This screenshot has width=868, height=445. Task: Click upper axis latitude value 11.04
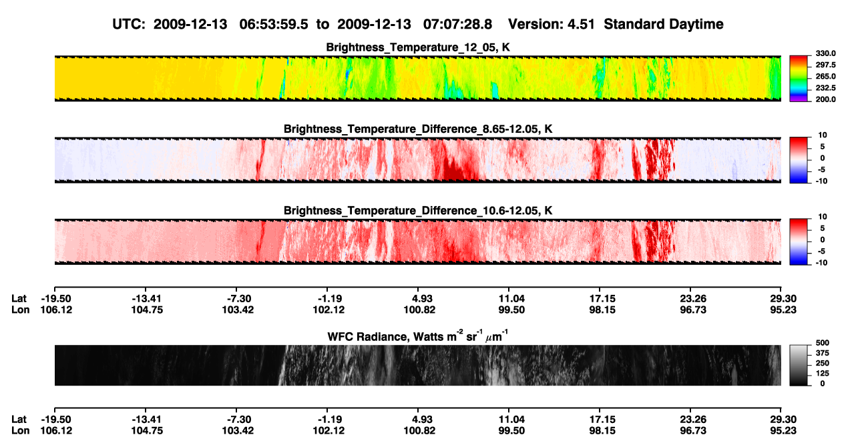tap(509, 298)
